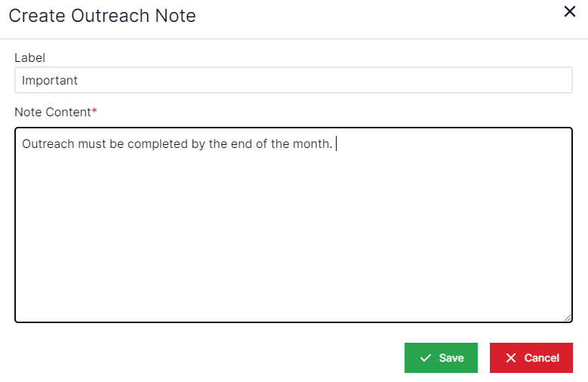Image resolution: width=588 pixels, height=382 pixels.
Task: Save the outreach note
Action: coord(442,358)
